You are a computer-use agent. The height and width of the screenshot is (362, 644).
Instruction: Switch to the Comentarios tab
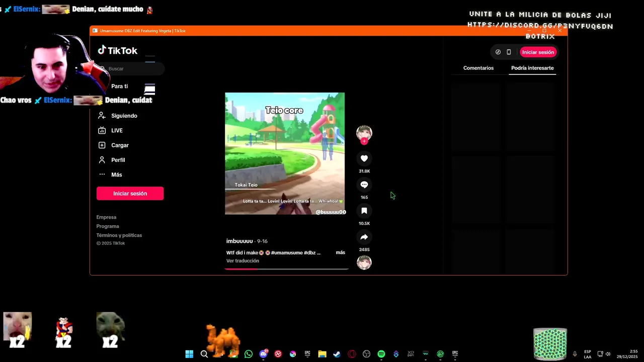tap(478, 68)
